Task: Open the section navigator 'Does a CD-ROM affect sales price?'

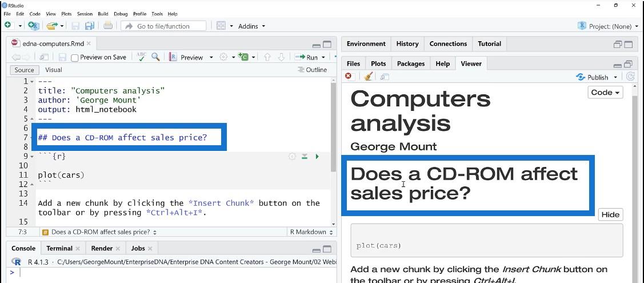Action: (x=100, y=232)
